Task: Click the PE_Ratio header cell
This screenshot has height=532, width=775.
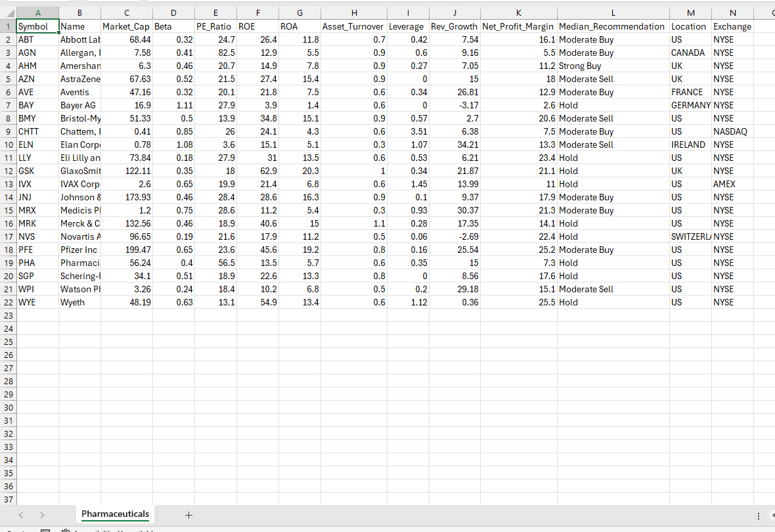Action: 215,26
